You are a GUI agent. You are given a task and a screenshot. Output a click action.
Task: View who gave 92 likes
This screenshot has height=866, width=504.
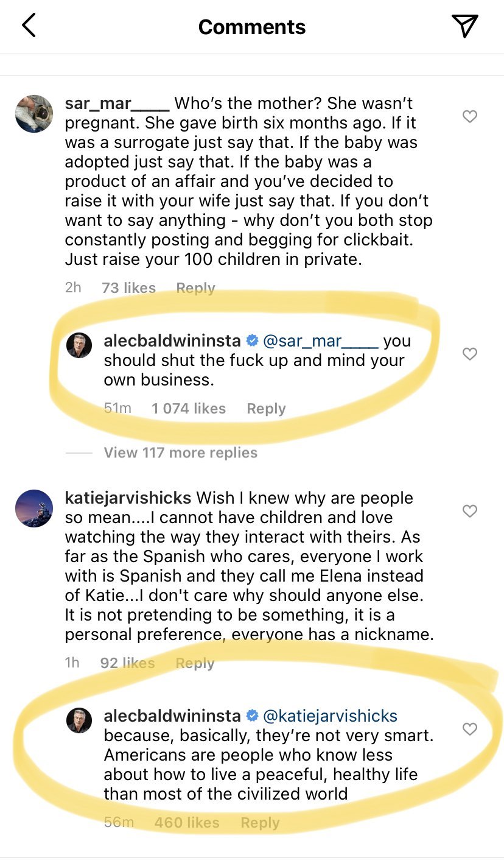point(127,663)
